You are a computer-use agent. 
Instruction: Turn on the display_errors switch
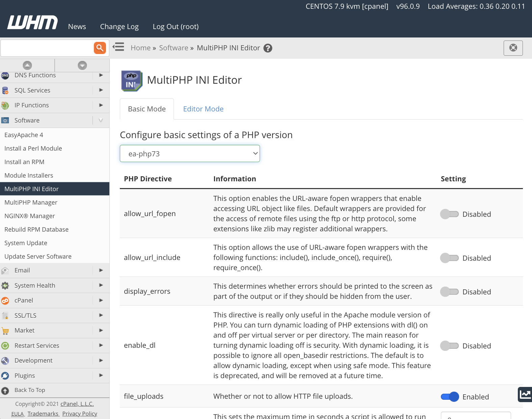[x=449, y=292]
